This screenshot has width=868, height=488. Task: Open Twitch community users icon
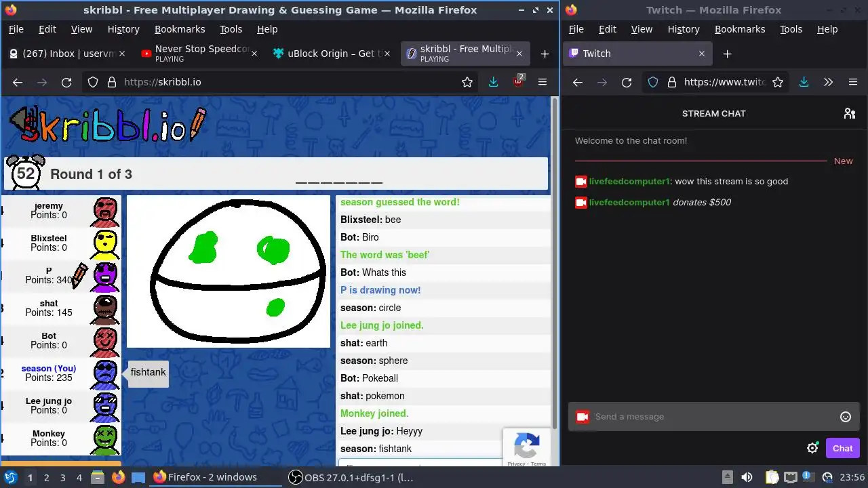tap(849, 113)
